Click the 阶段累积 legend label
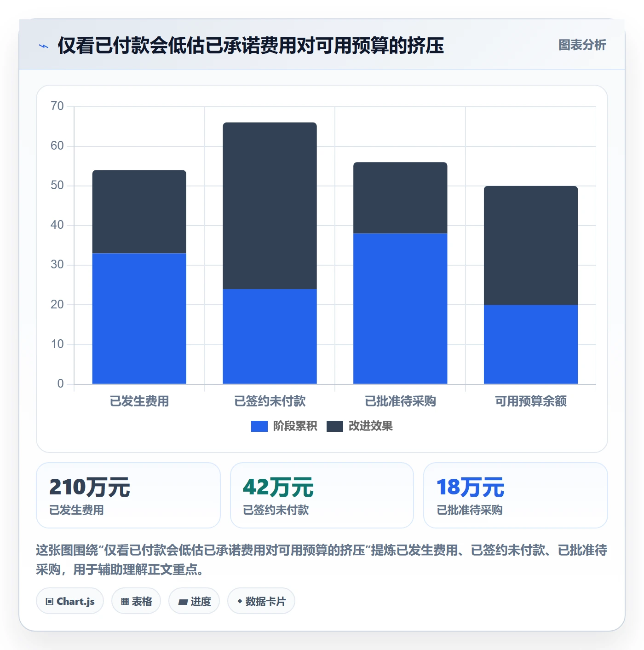This screenshot has height=650, width=644. pyautogui.click(x=295, y=426)
